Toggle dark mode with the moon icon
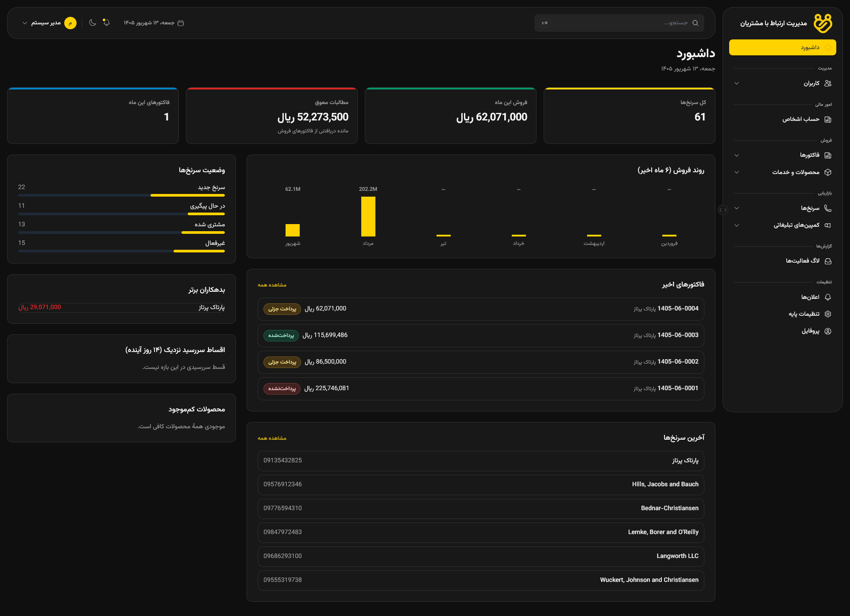Screen dimensions: 850x616 pyautogui.click(x=93, y=23)
